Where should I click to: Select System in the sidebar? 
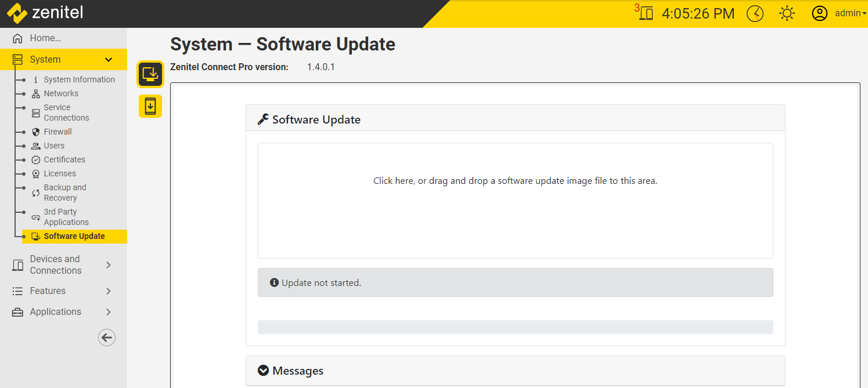click(63, 59)
